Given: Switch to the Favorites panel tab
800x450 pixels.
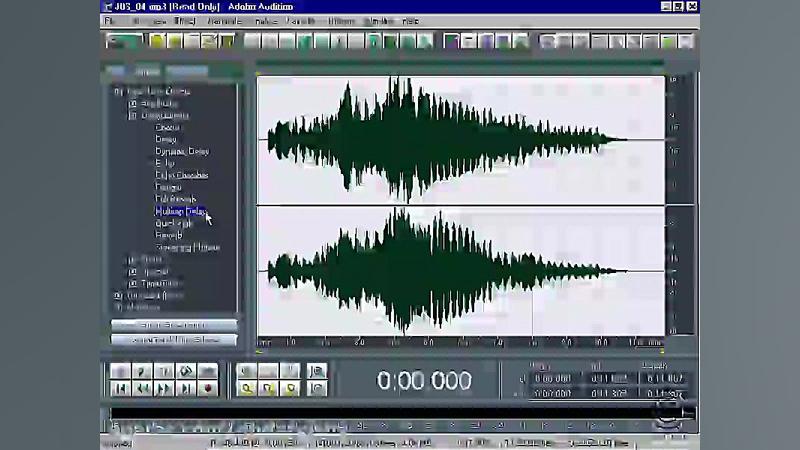Looking at the screenshot, I should [x=187, y=71].
